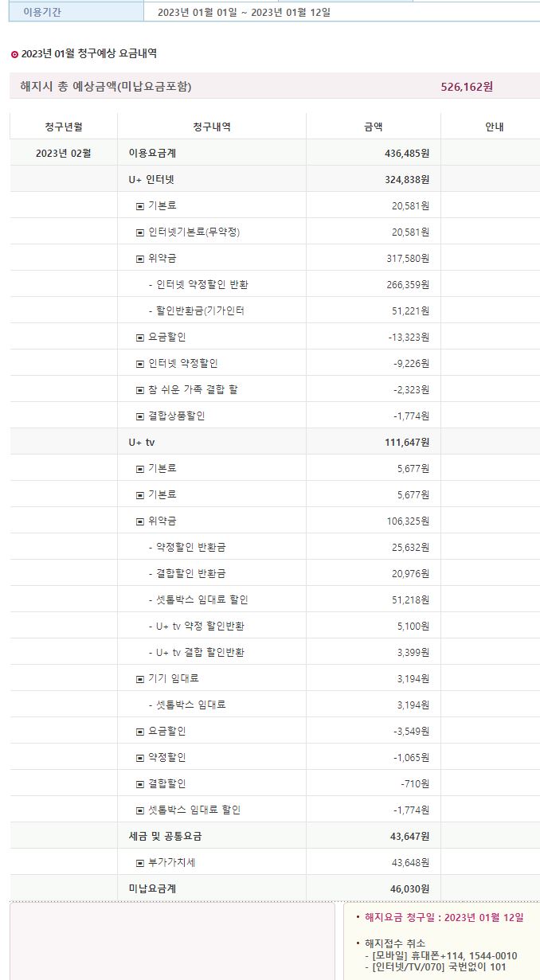Expand 요금할인 under the U+ 인터넷 section
The width and height of the screenshot is (540, 980).
coord(140,338)
